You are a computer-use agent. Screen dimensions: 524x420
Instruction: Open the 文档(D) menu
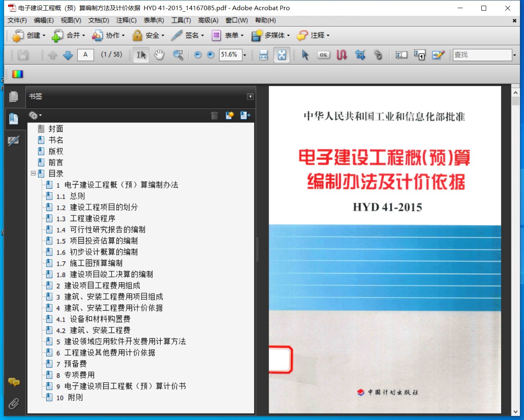pyautogui.click(x=99, y=20)
